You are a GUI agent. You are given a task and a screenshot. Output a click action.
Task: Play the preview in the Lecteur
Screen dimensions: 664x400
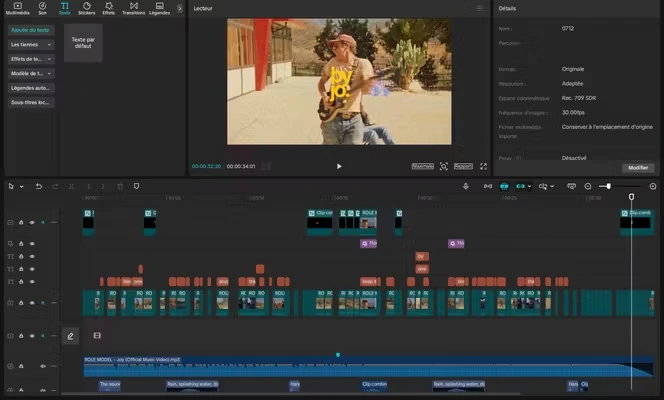[339, 166]
